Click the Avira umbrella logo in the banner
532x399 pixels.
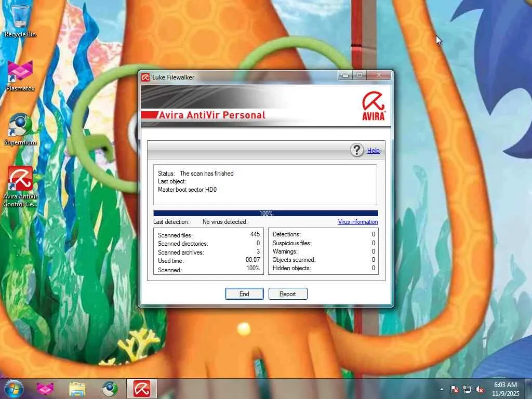(373, 105)
